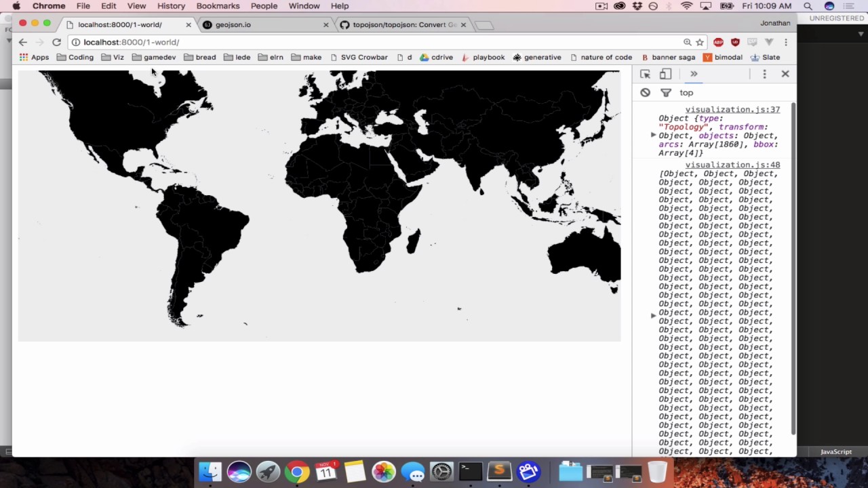Open the bimodal bookmark

723,58
